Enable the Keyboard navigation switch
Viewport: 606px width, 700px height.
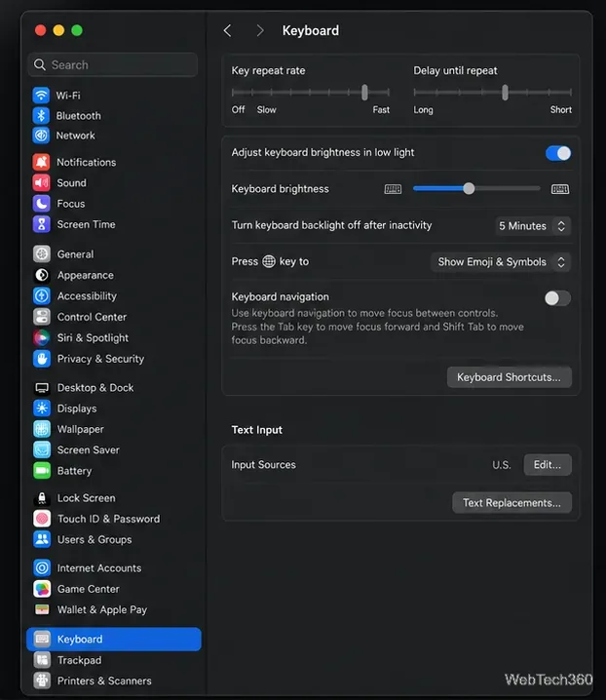(x=558, y=297)
